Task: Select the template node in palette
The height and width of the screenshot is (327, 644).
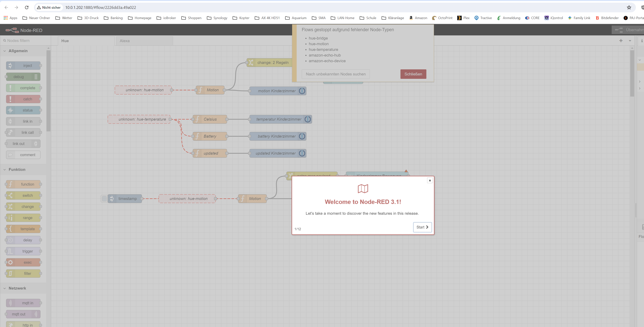Action: (x=23, y=229)
